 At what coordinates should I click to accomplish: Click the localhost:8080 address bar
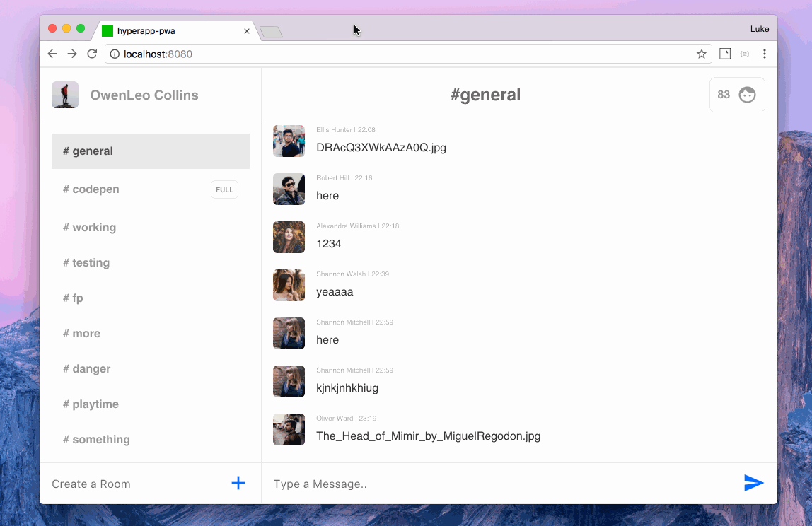point(396,54)
